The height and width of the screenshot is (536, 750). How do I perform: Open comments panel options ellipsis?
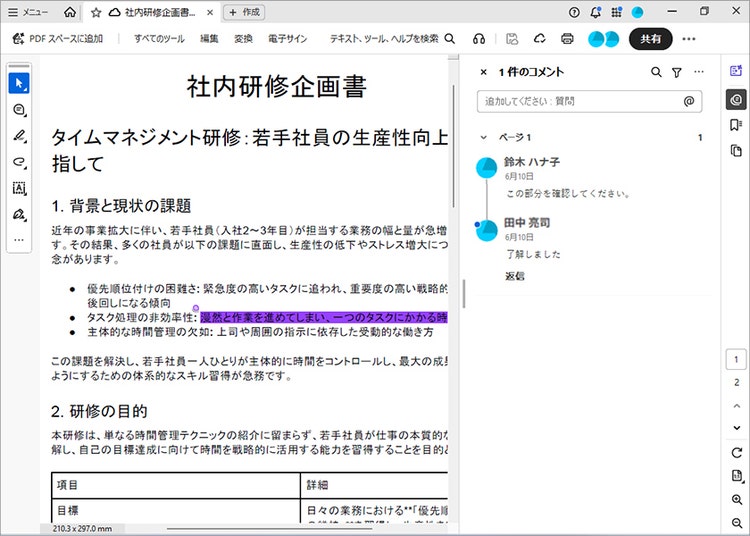click(699, 72)
